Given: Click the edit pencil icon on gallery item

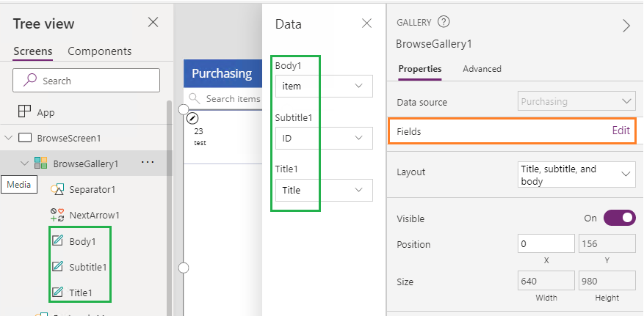Looking at the screenshot, I should pos(192,118).
